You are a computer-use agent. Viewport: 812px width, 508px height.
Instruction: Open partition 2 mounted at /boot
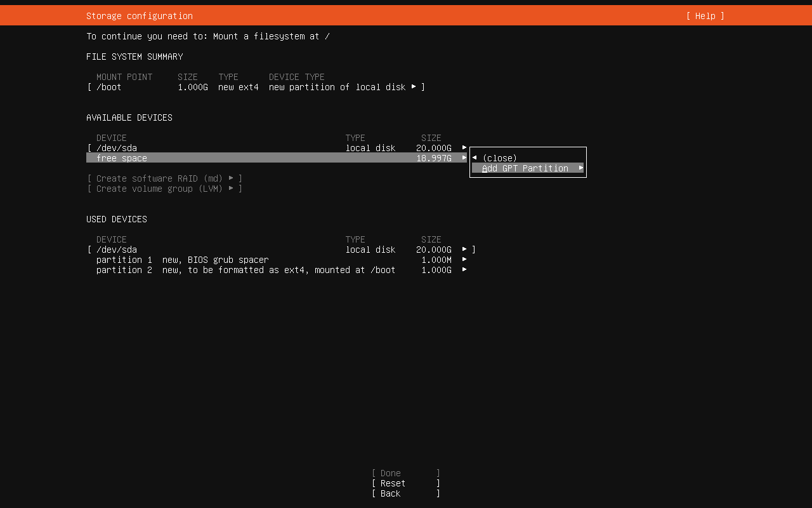point(246,270)
